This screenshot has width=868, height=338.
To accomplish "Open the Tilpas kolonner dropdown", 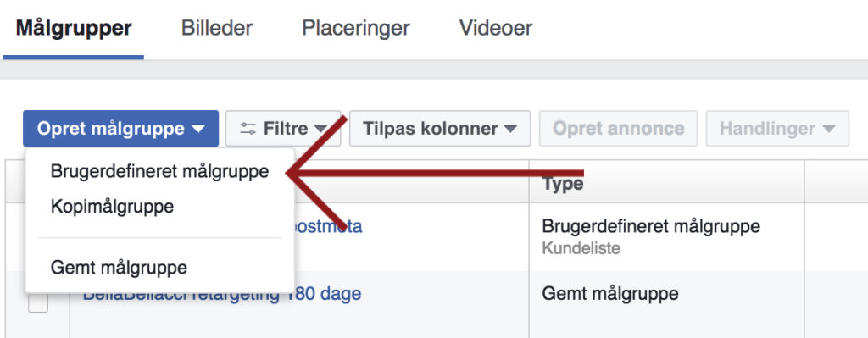I will [x=440, y=129].
